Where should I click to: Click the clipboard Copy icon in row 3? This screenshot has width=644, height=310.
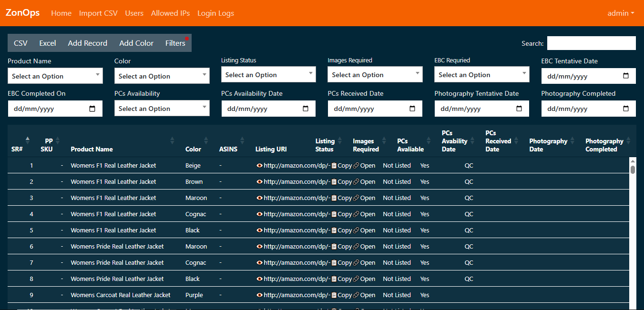(x=334, y=198)
